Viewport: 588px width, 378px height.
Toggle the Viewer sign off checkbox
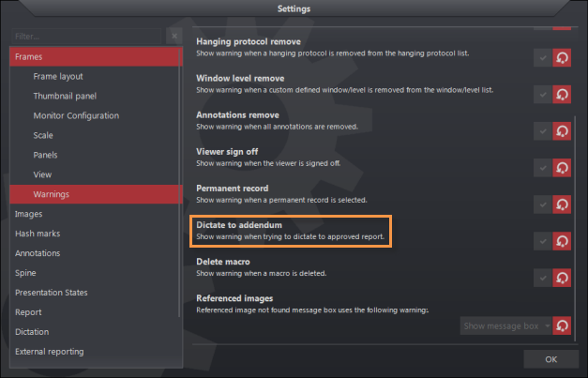point(542,168)
